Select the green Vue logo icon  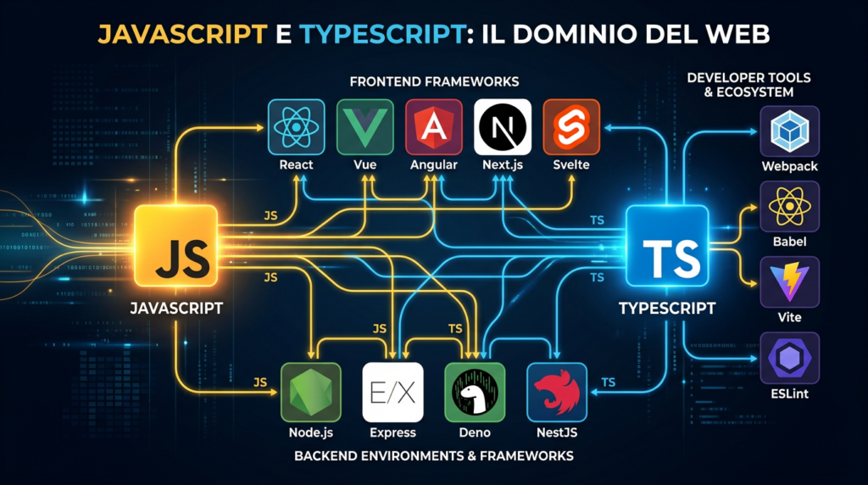[364, 127]
